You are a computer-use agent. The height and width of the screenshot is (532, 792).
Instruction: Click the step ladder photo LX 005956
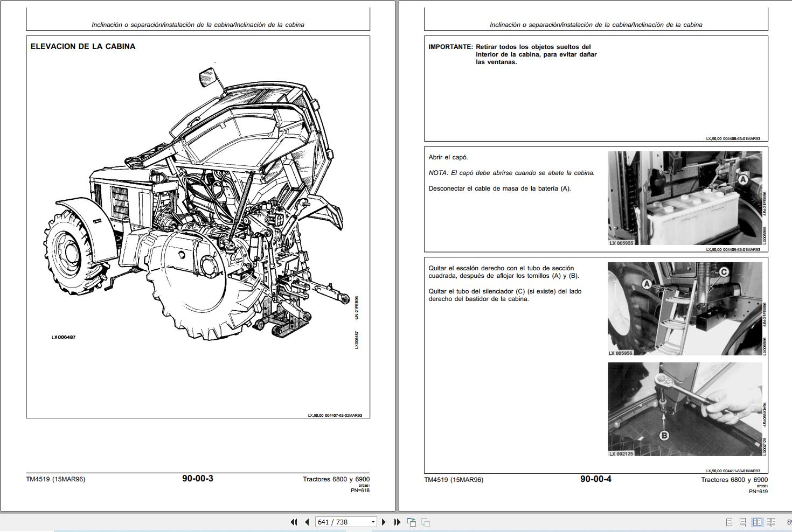(685, 309)
